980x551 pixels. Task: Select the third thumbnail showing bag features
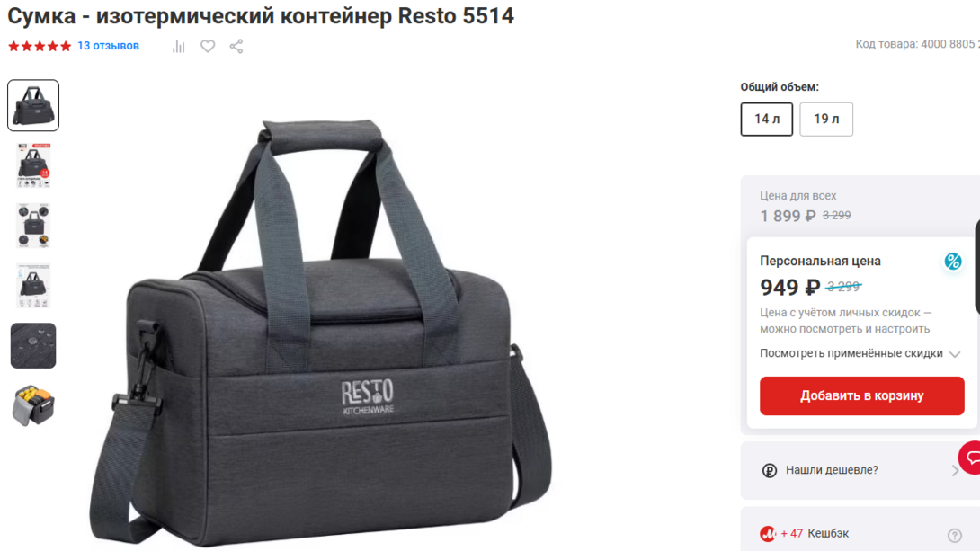click(x=33, y=226)
